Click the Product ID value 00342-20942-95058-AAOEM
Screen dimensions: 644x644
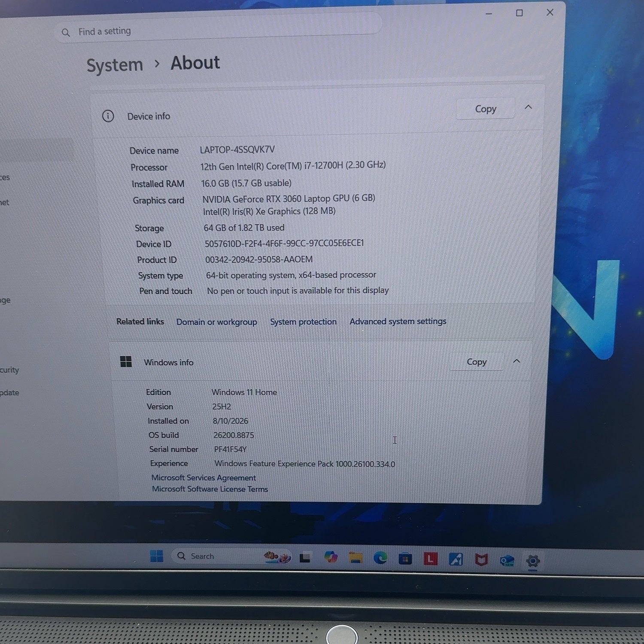pos(259,259)
